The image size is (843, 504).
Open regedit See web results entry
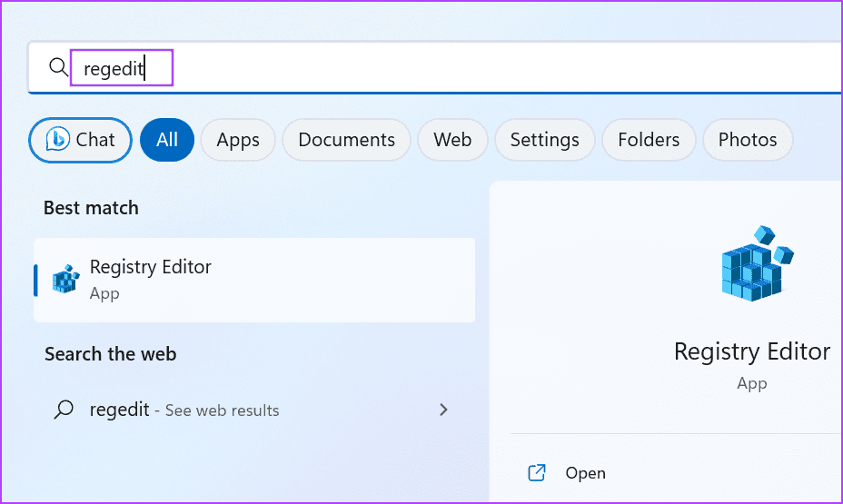point(254,410)
